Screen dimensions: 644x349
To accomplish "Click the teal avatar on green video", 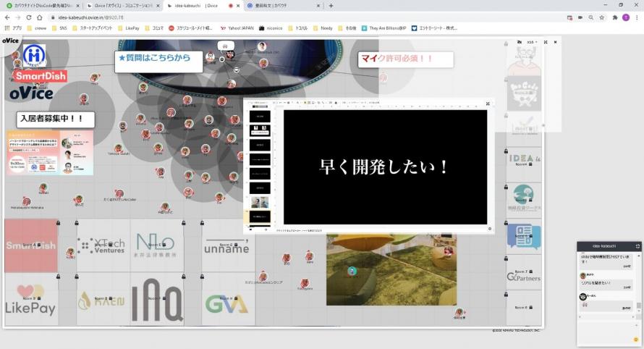I will [352, 271].
